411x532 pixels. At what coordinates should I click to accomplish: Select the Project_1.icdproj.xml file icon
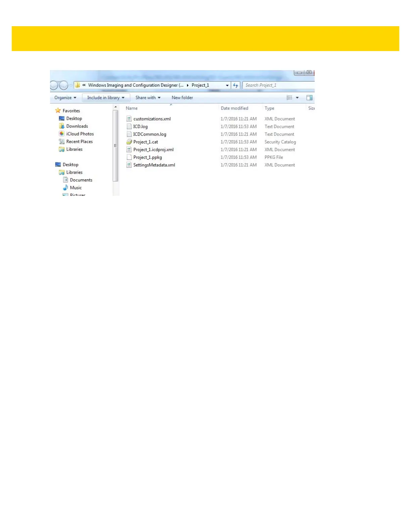129,149
